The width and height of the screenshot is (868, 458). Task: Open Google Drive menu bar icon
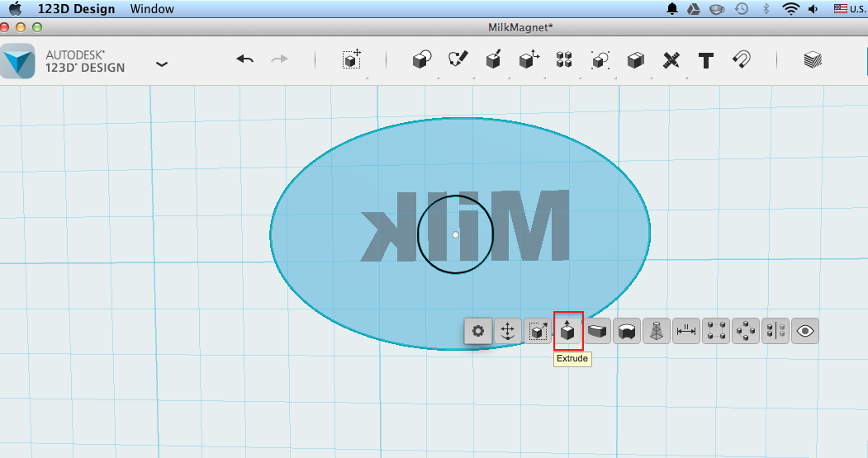[x=694, y=9]
